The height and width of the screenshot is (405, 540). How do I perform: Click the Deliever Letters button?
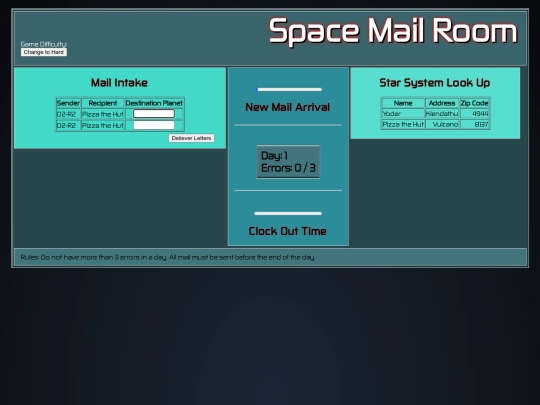[191, 138]
